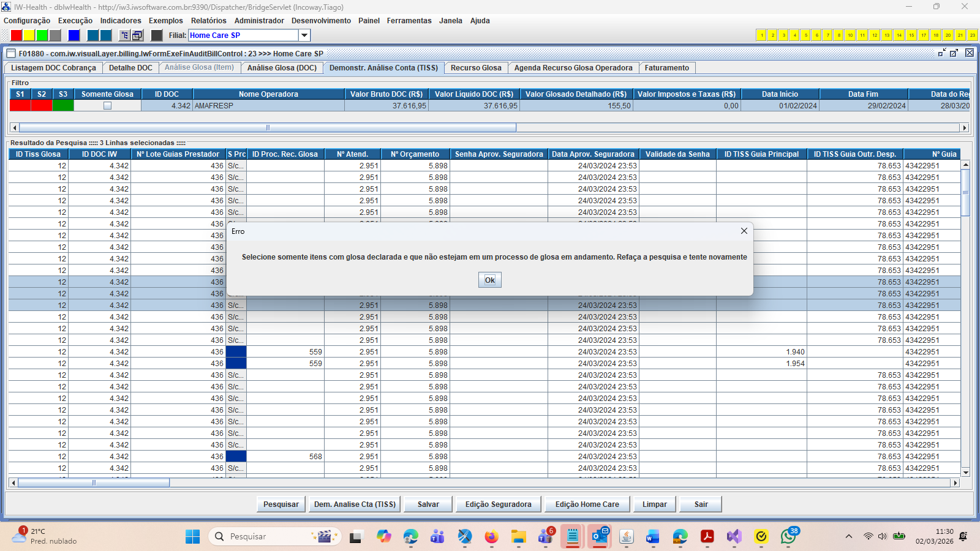Click down arrow of results vertical scrollbar
980x551 pixels.
point(965,473)
